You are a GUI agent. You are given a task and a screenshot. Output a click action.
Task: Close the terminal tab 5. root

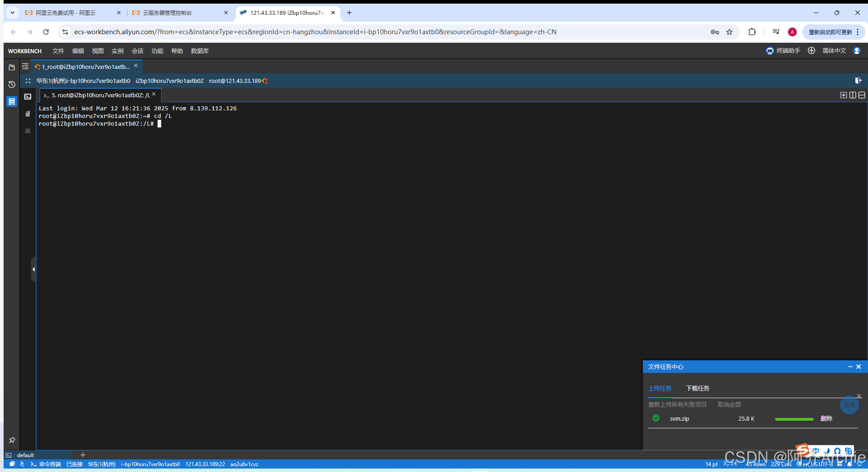click(154, 94)
